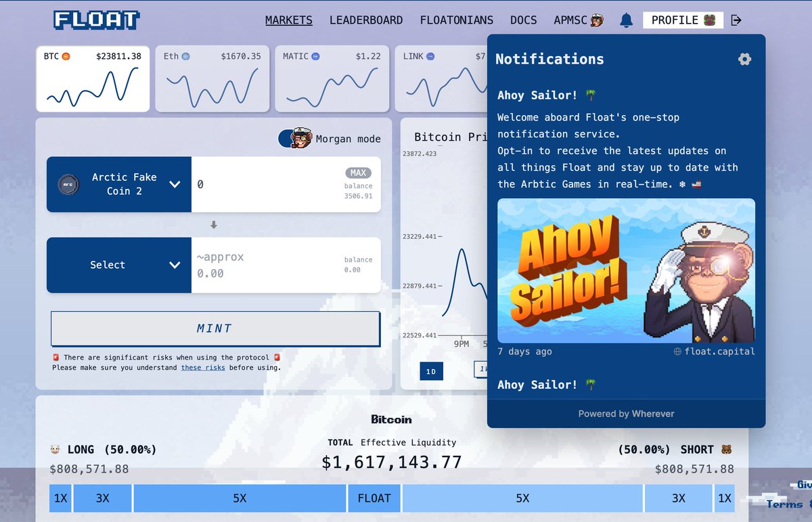812x522 pixels.
Task: Select the 1D chart range
Action: (x=431, y=371)
